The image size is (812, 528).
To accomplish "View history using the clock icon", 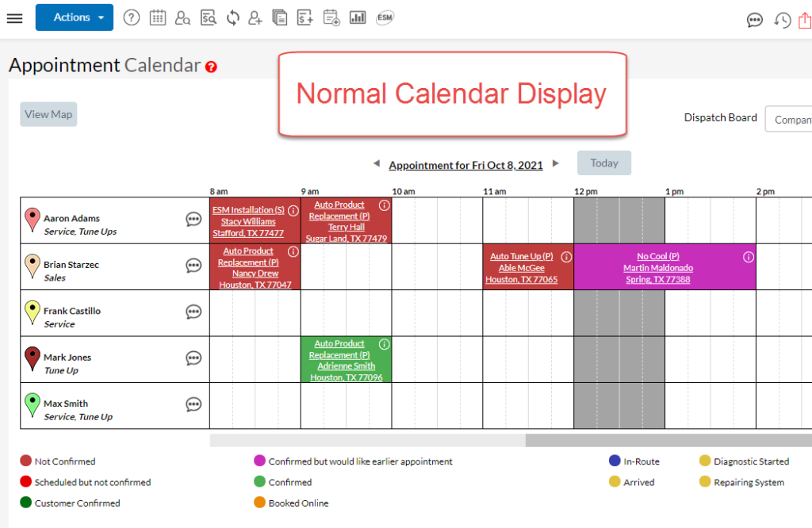I will point(783,20).
